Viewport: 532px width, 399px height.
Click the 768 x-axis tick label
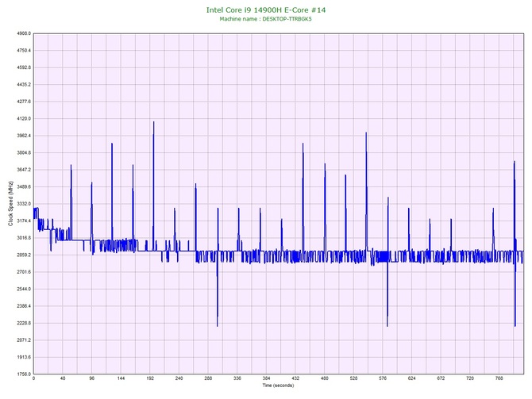499,378
